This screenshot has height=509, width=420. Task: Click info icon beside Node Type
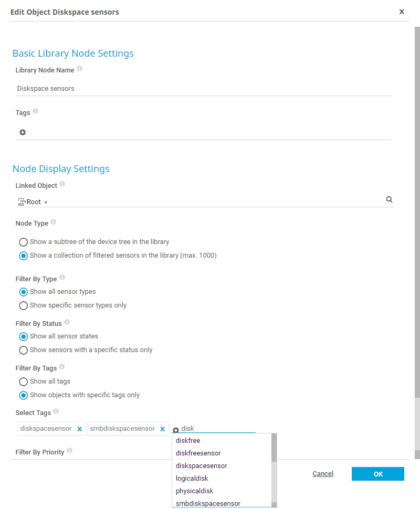(x=54, y=222)
